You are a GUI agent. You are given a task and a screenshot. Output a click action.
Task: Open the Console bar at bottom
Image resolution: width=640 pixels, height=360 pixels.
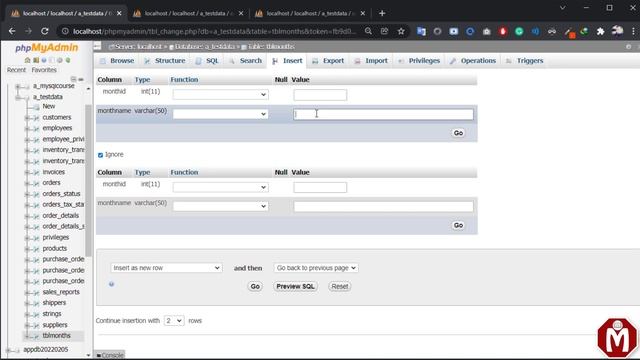point(110,355)
